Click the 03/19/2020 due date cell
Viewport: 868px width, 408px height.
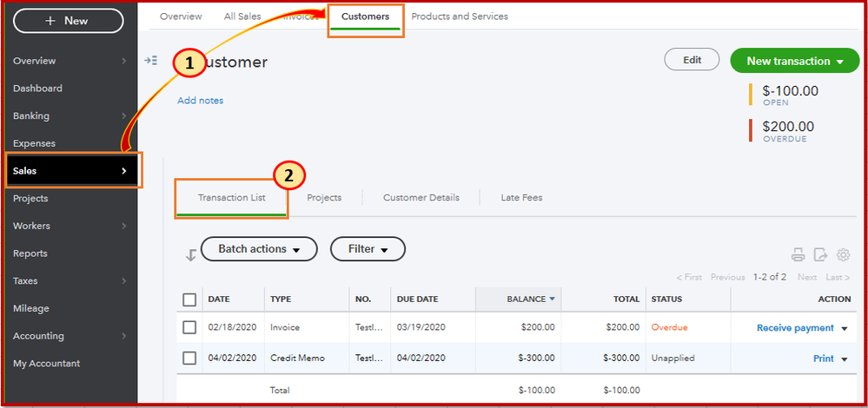(421, 327)
